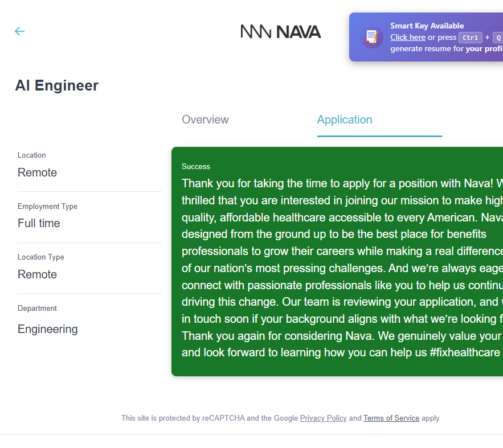Switch to the Application tab
Viewport: 503px width, 448px height.
pos(345,120)
